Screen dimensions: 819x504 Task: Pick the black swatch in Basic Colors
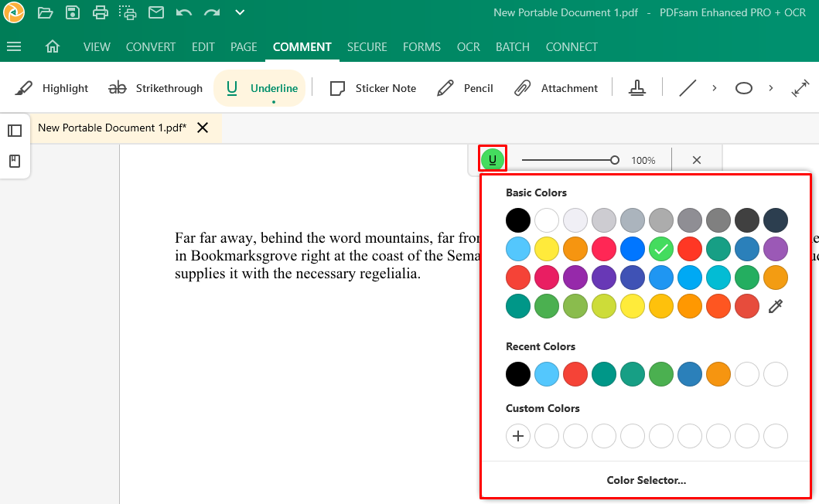518,220
